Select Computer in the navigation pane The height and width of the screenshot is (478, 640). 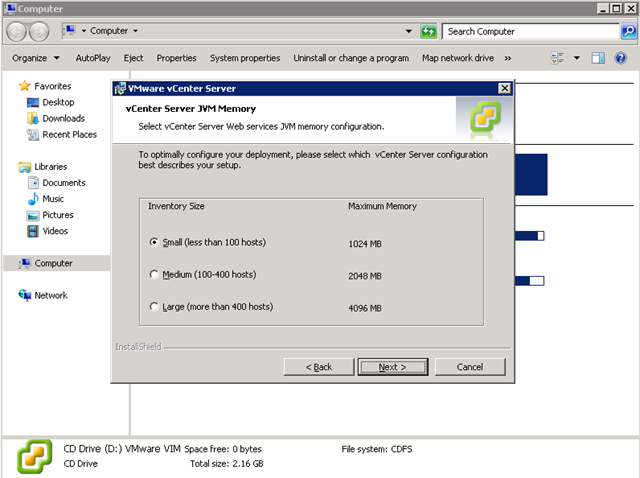53,263
